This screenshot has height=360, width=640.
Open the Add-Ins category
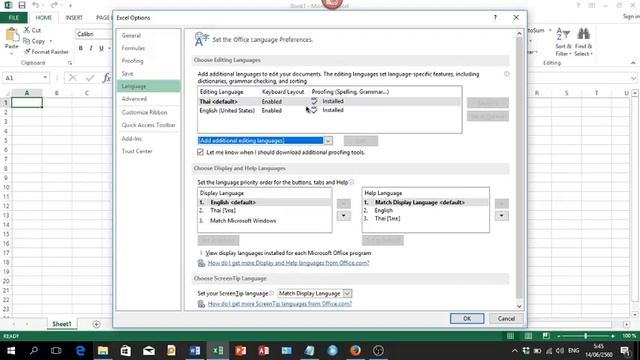[x=131, y=139]
